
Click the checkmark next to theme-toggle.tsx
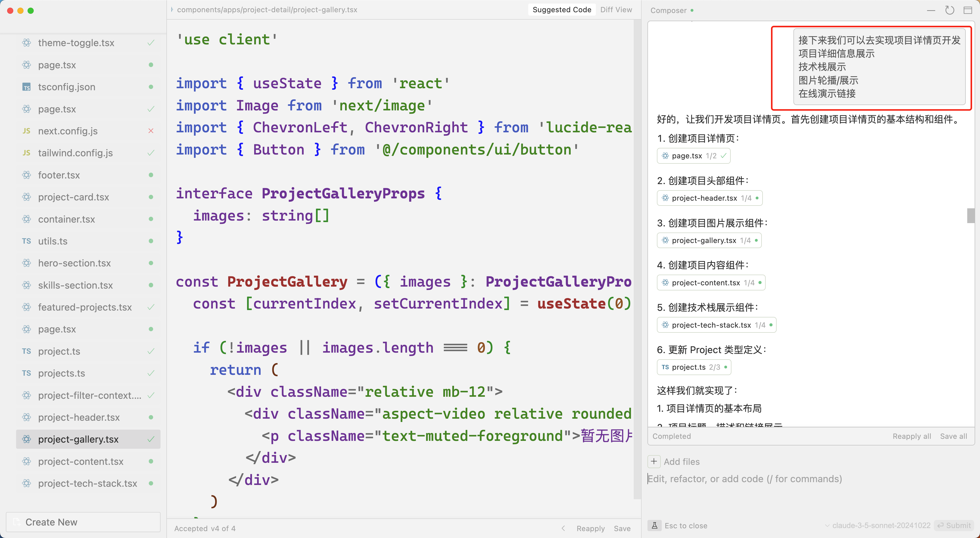click(151, 43)
